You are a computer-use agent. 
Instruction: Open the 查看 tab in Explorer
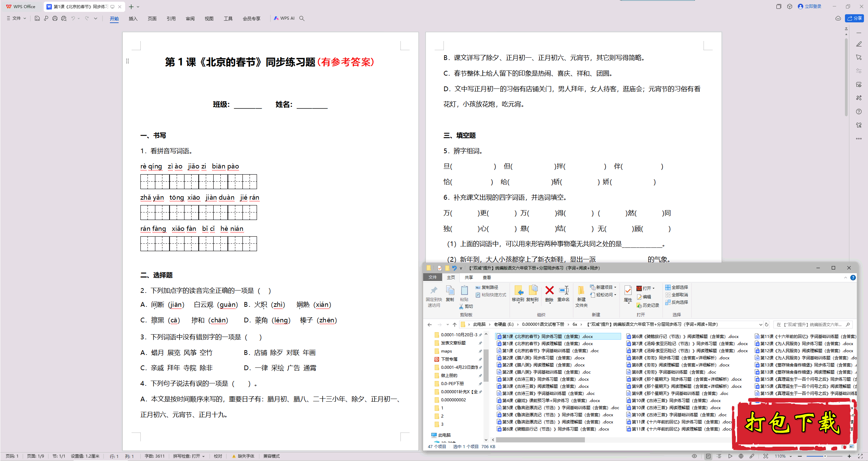(487, 278)
